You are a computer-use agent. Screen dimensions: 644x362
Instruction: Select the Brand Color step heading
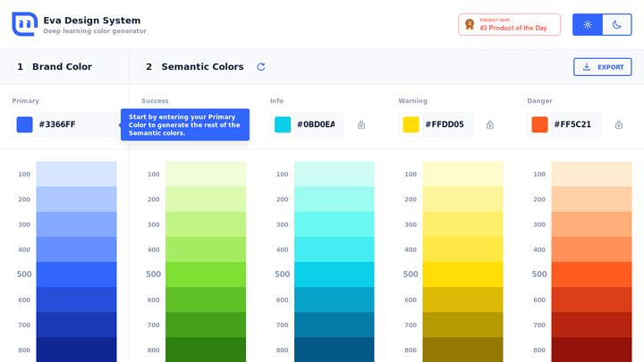tap(62, 67)
